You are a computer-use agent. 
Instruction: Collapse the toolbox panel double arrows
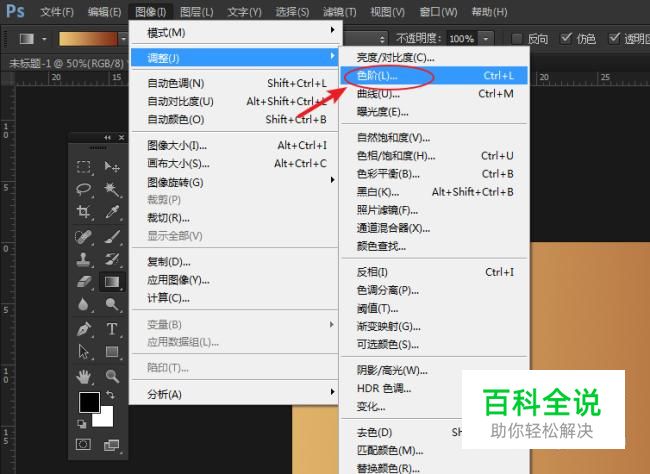(x=107, y=137)
